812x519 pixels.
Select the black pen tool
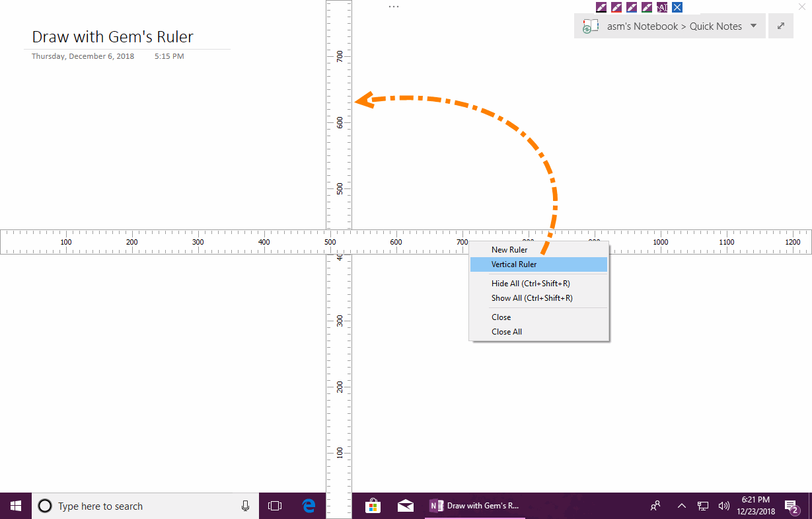(601, 7)
